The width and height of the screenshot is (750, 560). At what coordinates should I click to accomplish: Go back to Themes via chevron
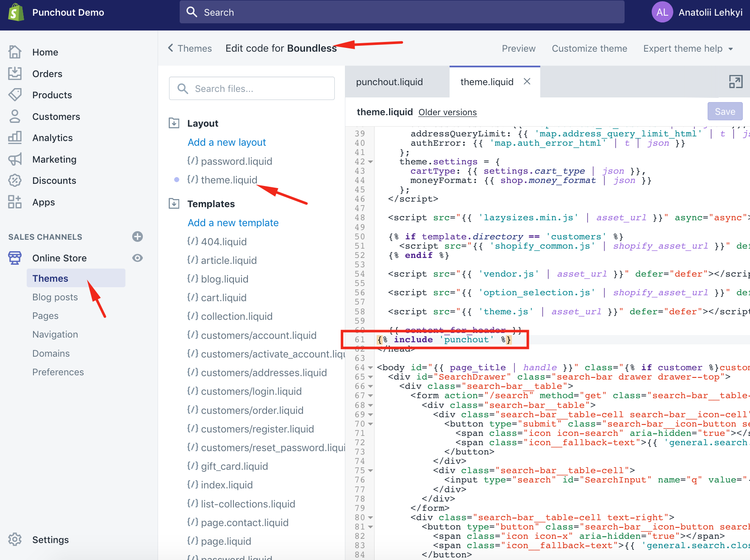[x=171, y=48]
